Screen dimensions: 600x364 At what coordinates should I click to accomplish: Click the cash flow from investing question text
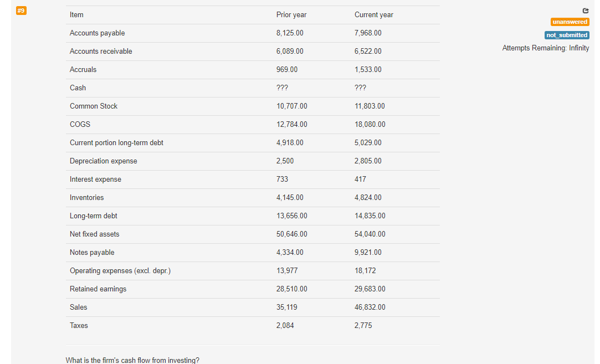[132, 360]
